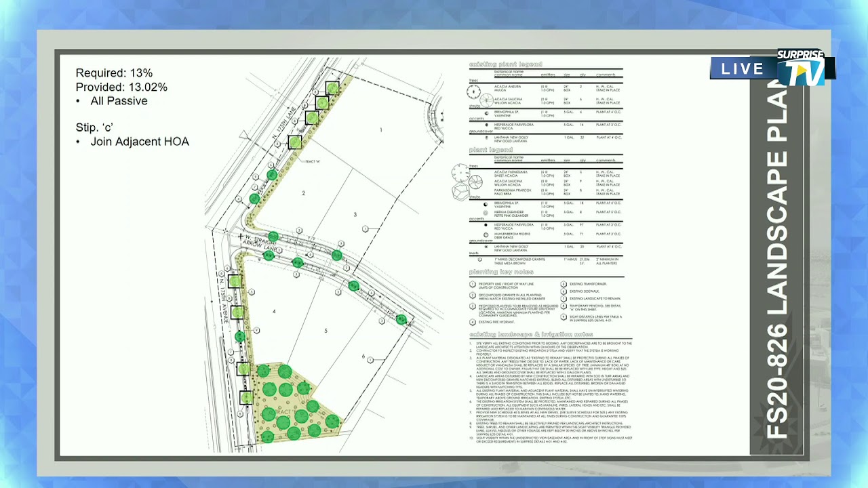Click the Stip. 'c' line
The width and height of the screenshot is (868, 488).
[94, 127]
